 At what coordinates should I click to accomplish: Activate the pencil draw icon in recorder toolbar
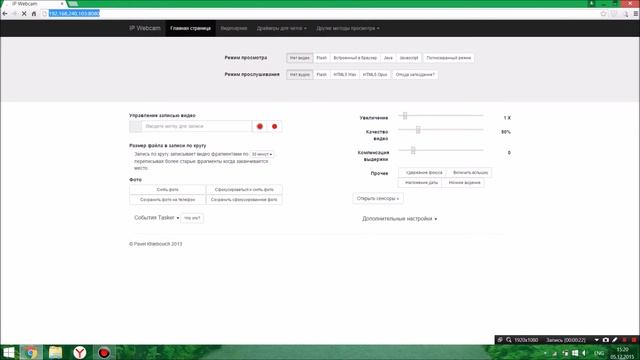pyautogui.click(x=615, y=340)
